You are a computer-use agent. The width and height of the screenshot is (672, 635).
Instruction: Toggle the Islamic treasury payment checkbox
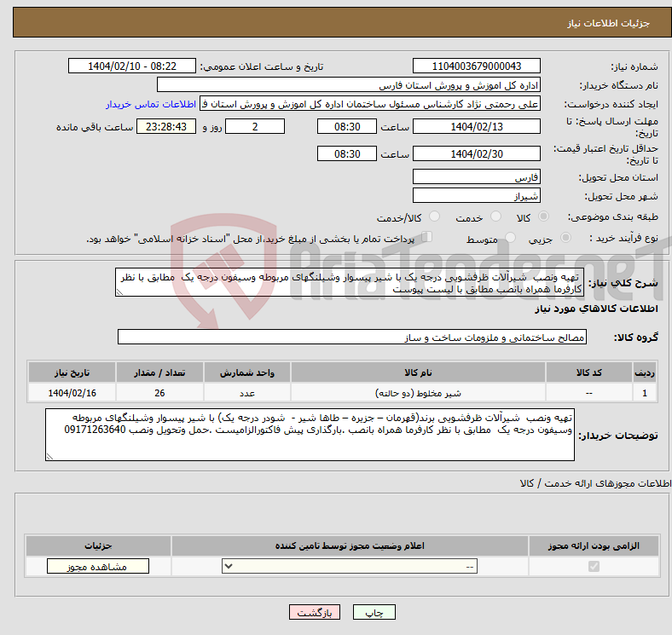427,237
